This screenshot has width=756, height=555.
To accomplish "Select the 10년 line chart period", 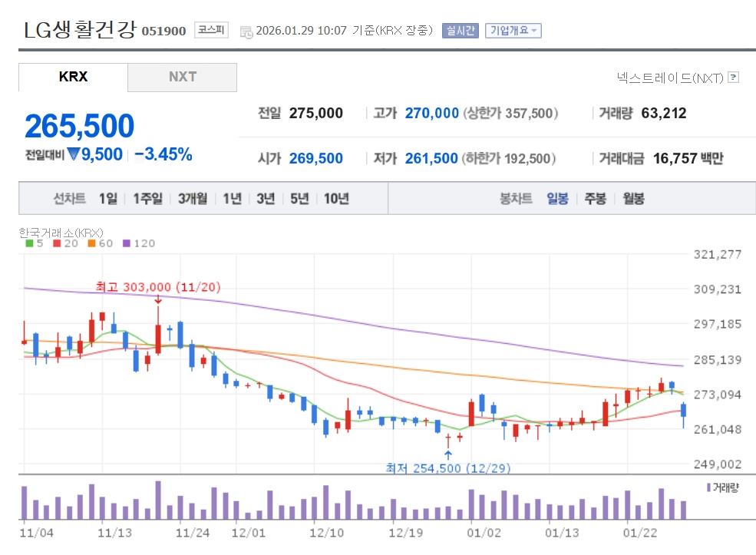I will coord(336,198).
